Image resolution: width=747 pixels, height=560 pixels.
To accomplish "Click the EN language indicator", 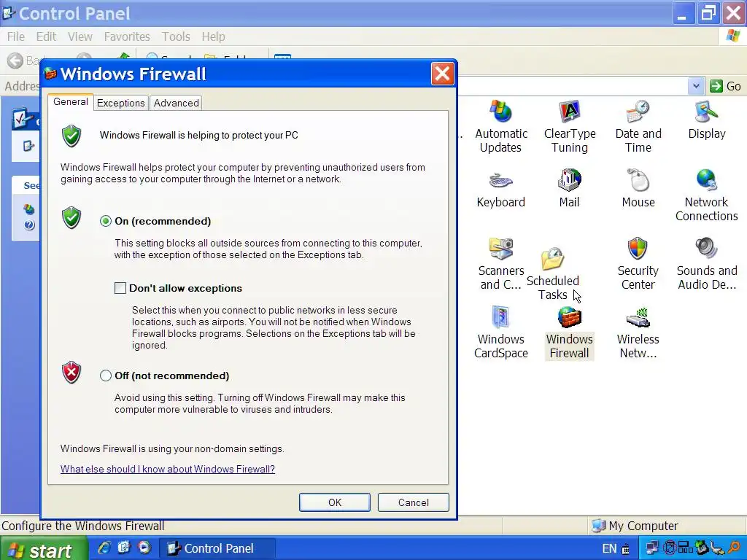I will pos(609,548).
